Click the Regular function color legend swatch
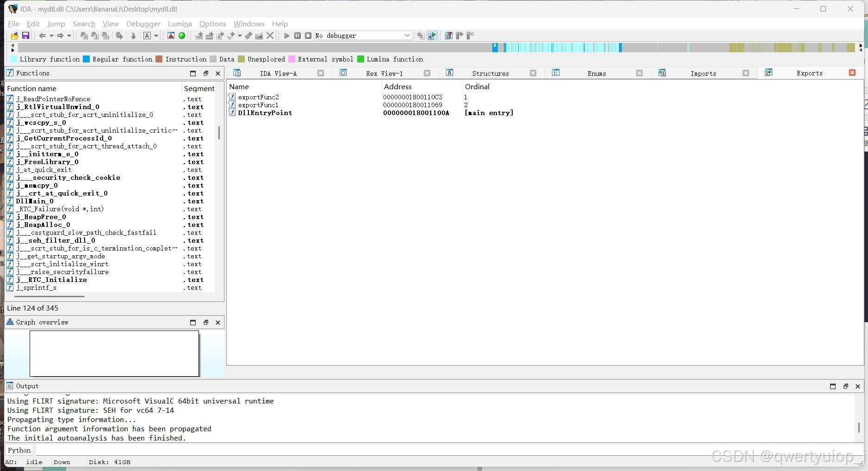This screenshot has width=868, height=471. [87, 59]
